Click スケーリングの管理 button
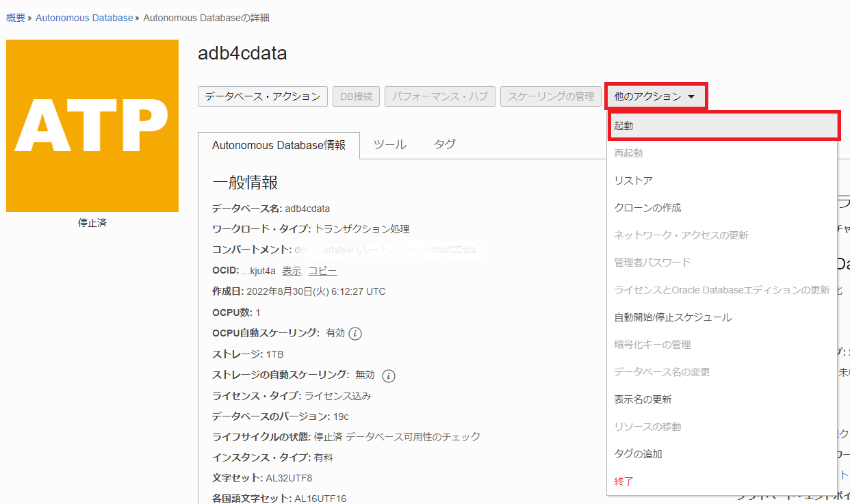The width and height of the screenshot is (850, 504). (x=551, y=96)
